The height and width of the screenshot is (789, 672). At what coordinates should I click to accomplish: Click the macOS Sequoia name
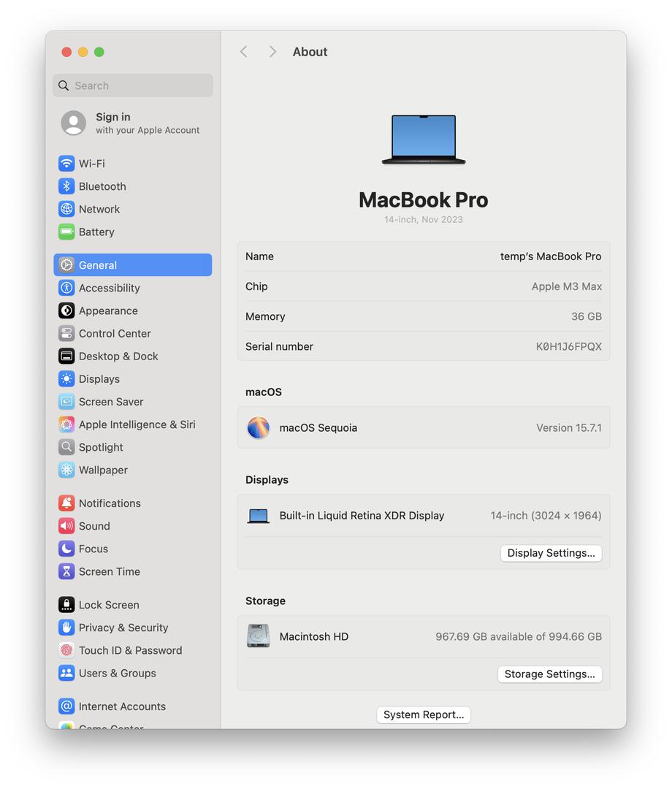318,427
